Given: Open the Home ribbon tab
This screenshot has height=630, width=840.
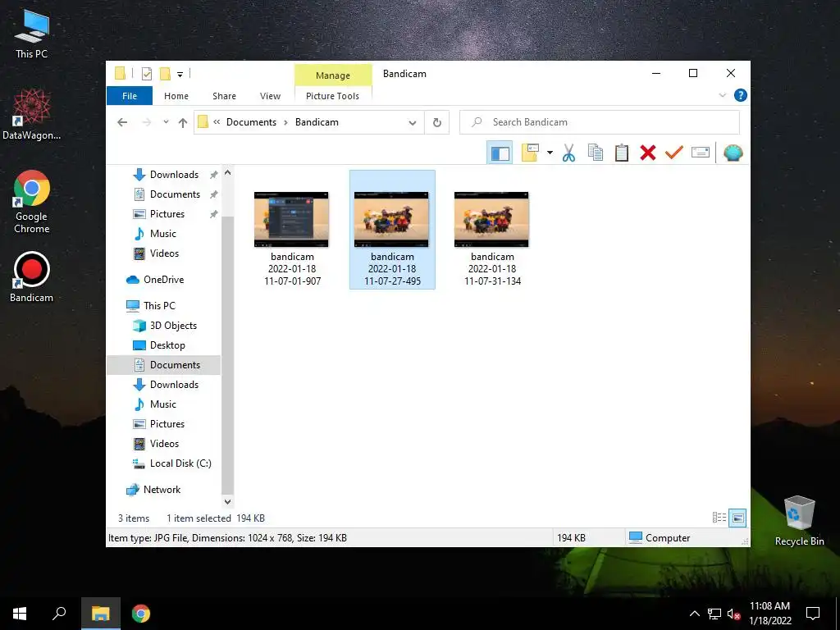Looking at the screenshot, I should tap(176, 96).
